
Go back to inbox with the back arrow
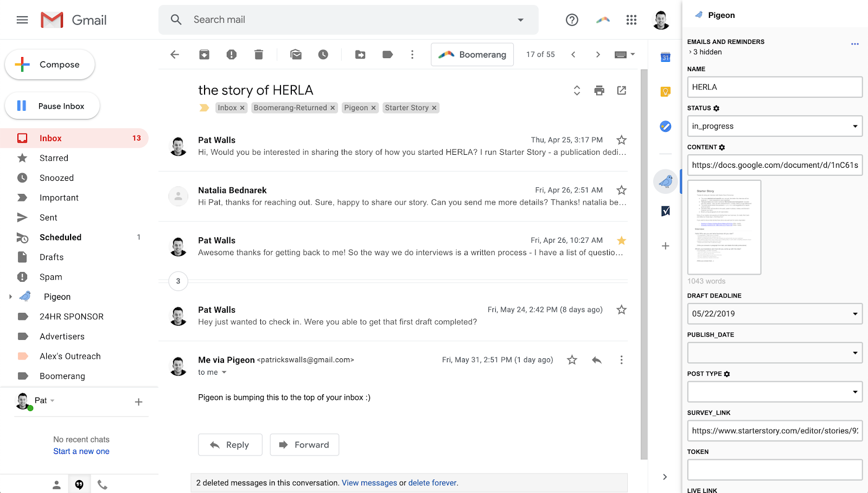point(175,54)
